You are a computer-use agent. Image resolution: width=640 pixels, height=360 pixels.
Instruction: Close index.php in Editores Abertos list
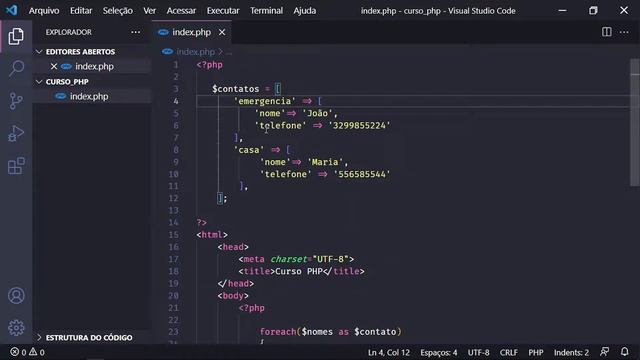pos(54,66)
